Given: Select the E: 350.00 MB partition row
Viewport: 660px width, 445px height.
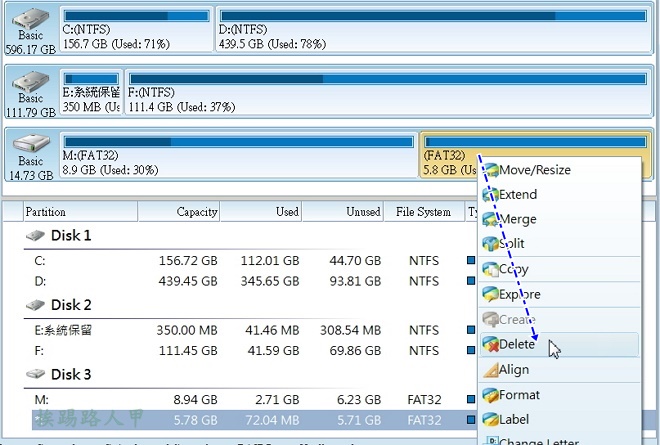Looking at the screenshot, I should [254, 330].
